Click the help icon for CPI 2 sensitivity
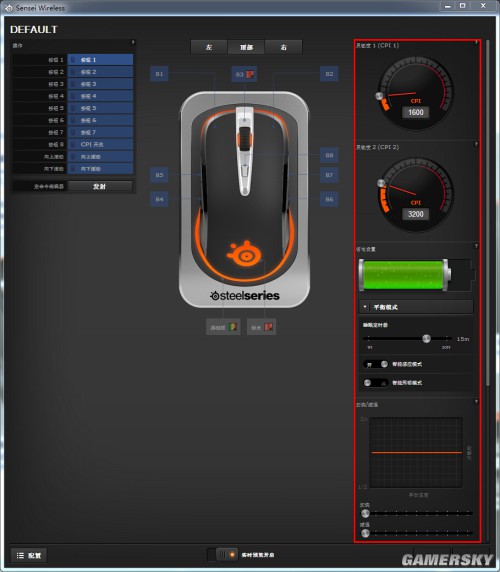 point(476,144)
